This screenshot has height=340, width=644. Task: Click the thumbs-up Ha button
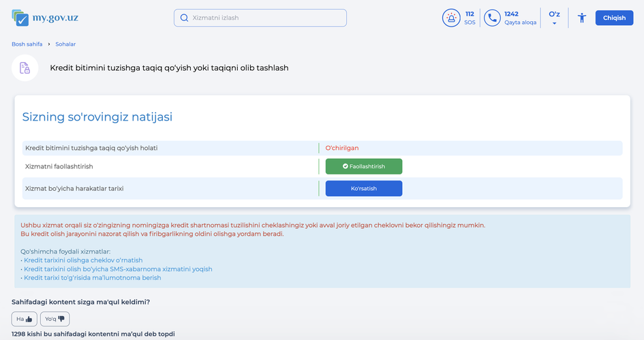point(25,319)
